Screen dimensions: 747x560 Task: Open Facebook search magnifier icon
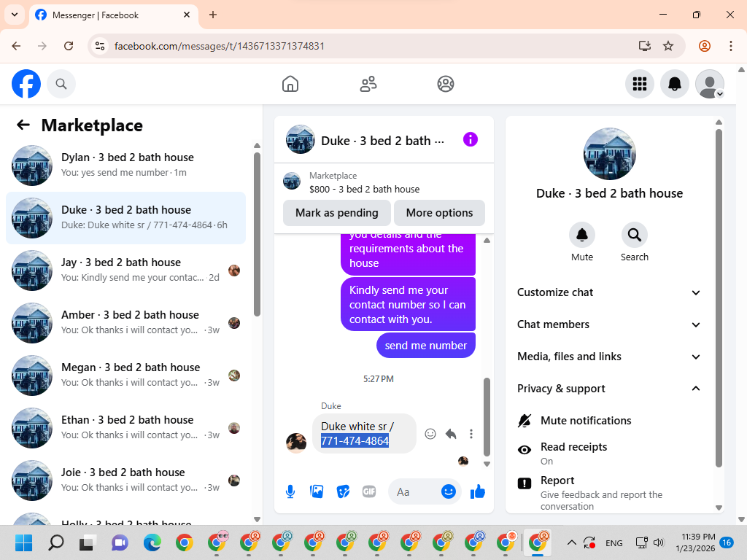[x=61, y=84]
